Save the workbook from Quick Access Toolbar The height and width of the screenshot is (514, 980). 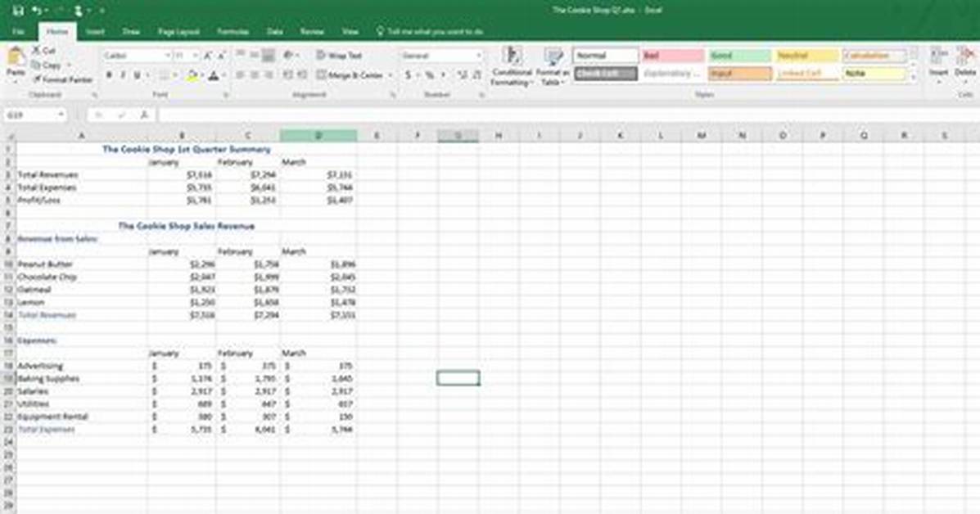[18, 11]
